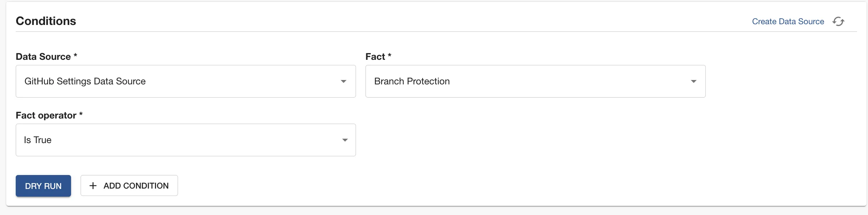Click the ADD CONDITION button
This screenshot has width=868, height=215.
pos(129,186)
